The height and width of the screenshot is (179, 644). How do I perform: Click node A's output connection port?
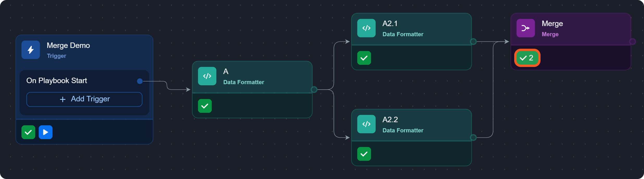[x=314, y=90]
